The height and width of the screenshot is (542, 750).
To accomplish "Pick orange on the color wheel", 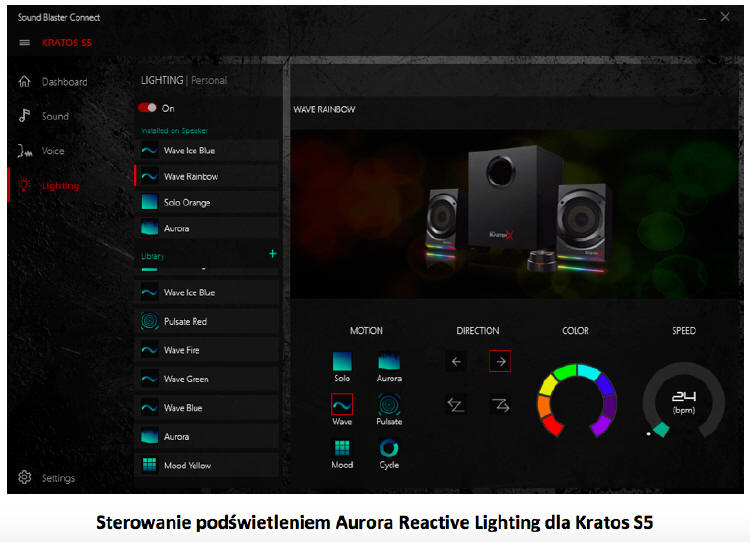I will pos(544,406).
